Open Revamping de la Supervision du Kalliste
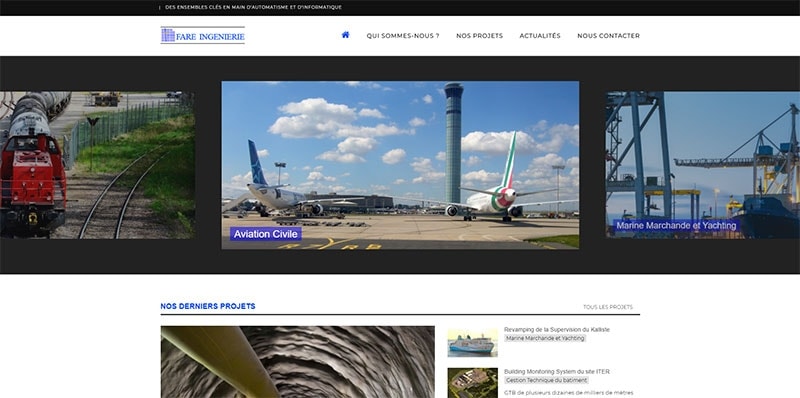The height and width of the screenshot is (398, 800). pos(557,330)
